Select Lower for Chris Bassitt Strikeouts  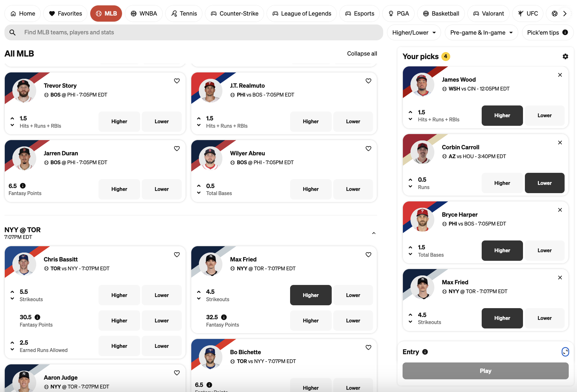click(x=161, y=295)
